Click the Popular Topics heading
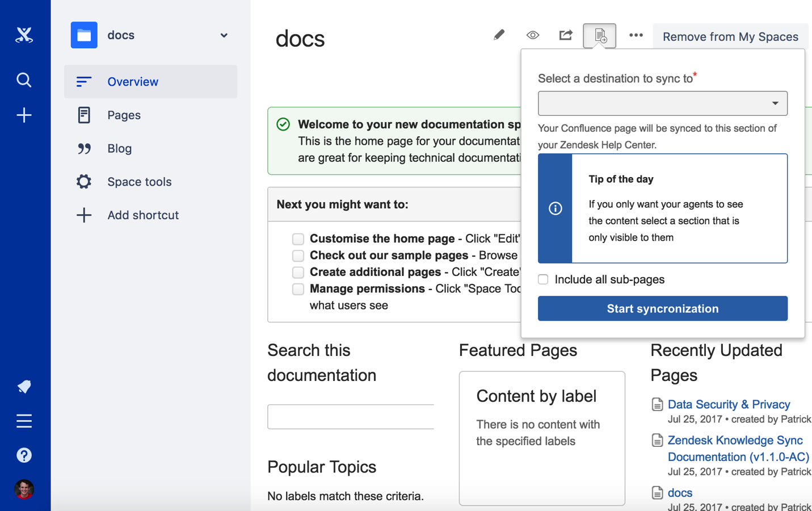812x511 pixels. 322,467
